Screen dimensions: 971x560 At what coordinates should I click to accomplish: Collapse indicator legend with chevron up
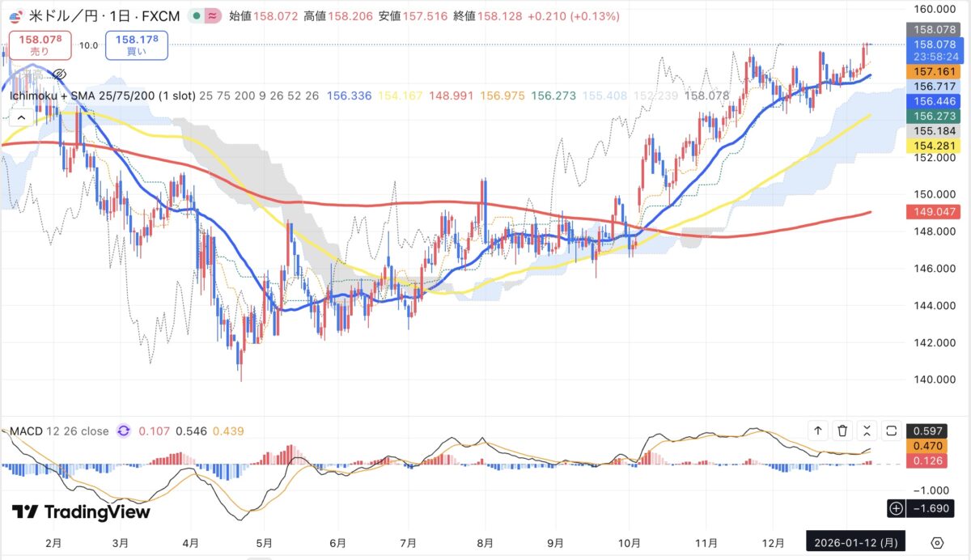(x=22, y=117)
